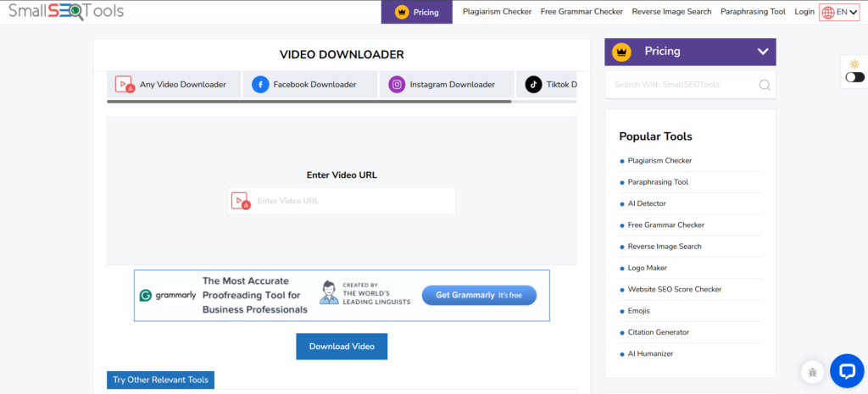This screenshot has height=394, width=868.
Task: Open Citation Generator in Popular Tools
Action: click(658, 333)
